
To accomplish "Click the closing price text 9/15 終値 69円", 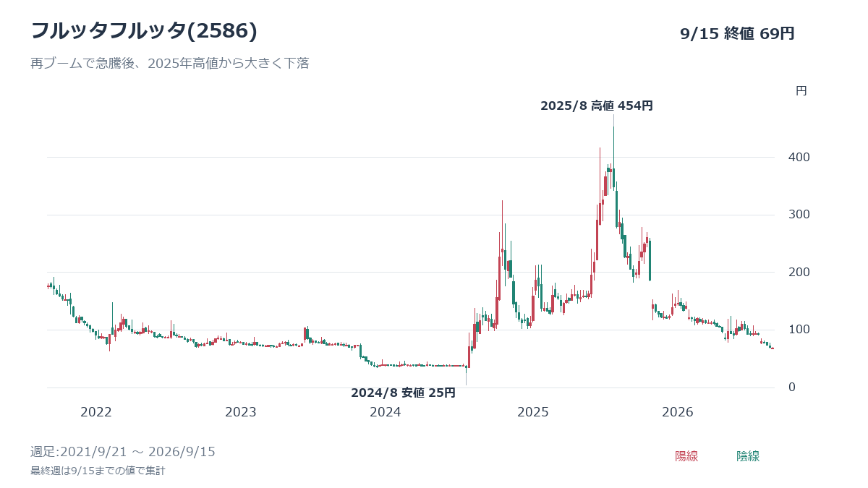I will [737, 33].
